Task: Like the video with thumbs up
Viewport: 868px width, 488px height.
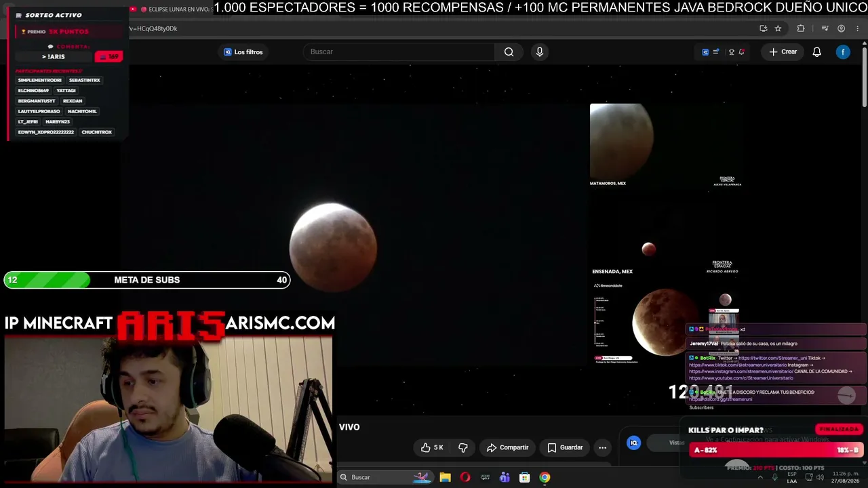Action: pyautogui.click(x=433, y=447)
